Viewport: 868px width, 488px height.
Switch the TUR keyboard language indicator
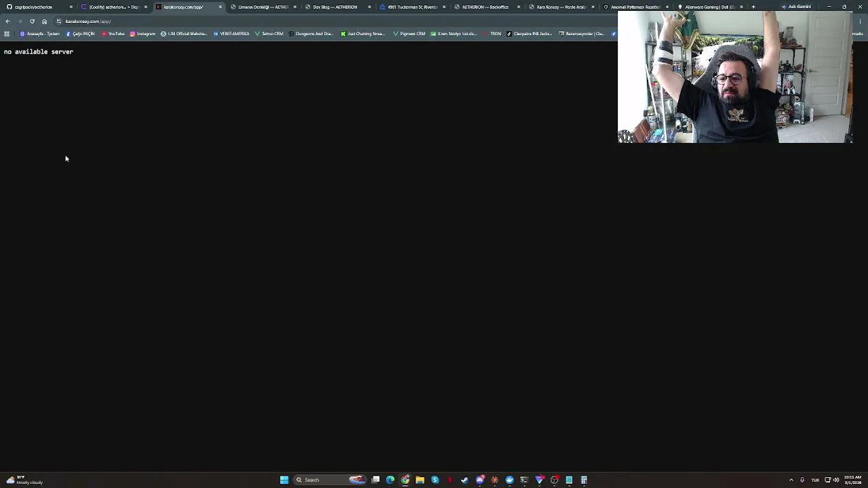click(815, 480)
